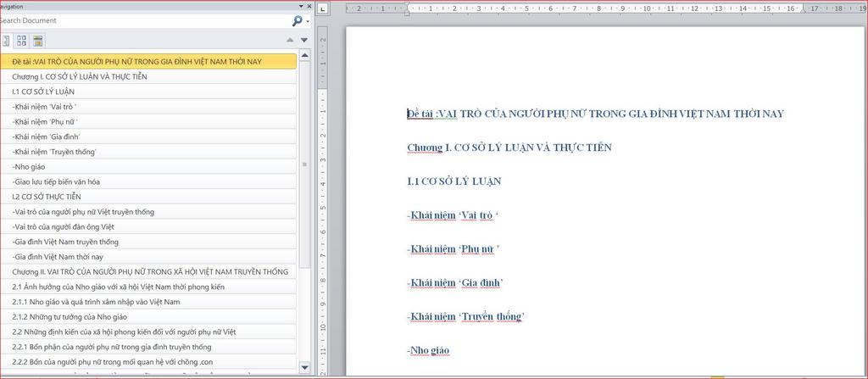
Task: Click the heading list scrollbar down arrow
Action: (304, 367)
